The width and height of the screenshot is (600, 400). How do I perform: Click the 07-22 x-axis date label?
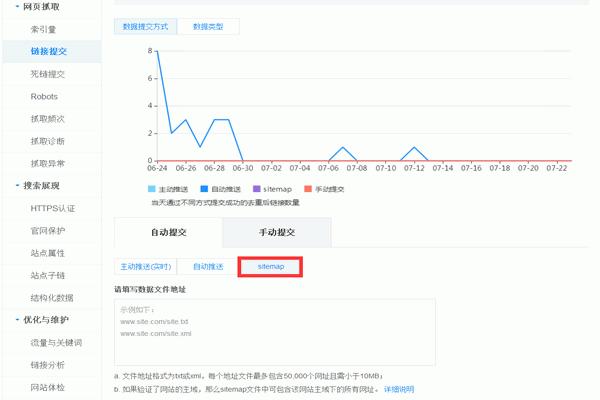tap(557, 168)
